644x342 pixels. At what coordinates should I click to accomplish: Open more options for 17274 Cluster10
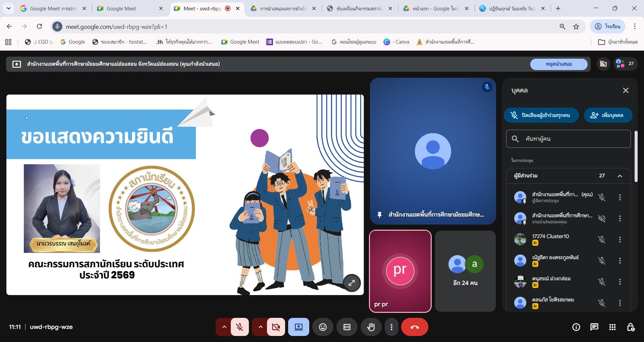click(620, 239)
